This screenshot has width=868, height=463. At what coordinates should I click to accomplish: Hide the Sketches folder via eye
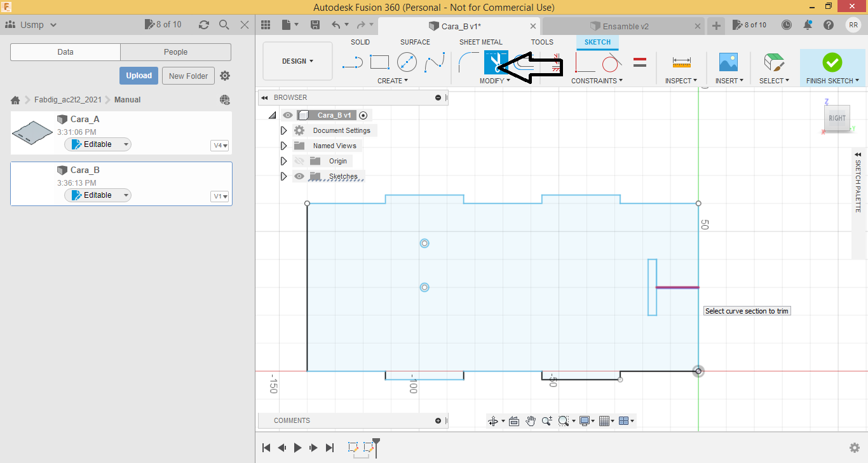tap(299, 176)
